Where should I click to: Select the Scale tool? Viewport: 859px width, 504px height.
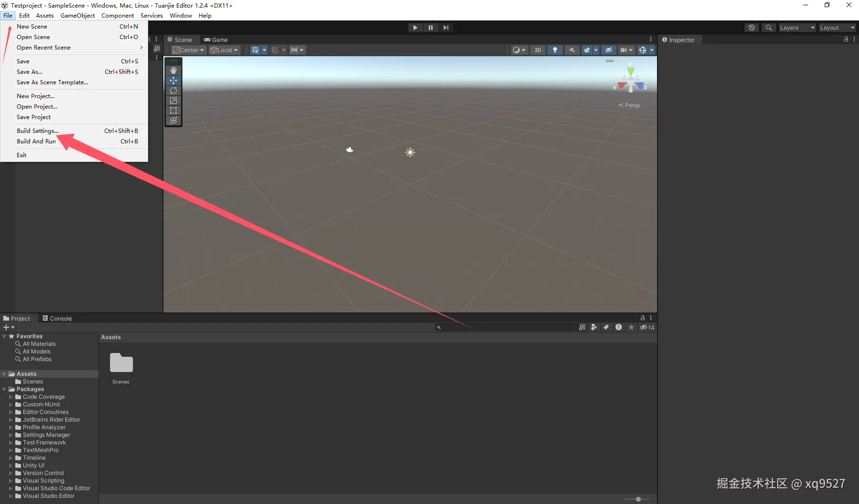pyautogui.click(x=173, y=101)
